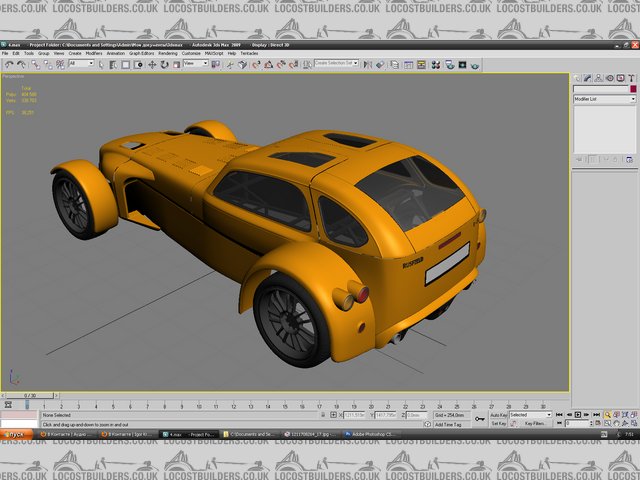The width and height of the screenshot is (640, 480).
Task: Open the selection filter 'All' dropdown
Action: tap(80, 64)
